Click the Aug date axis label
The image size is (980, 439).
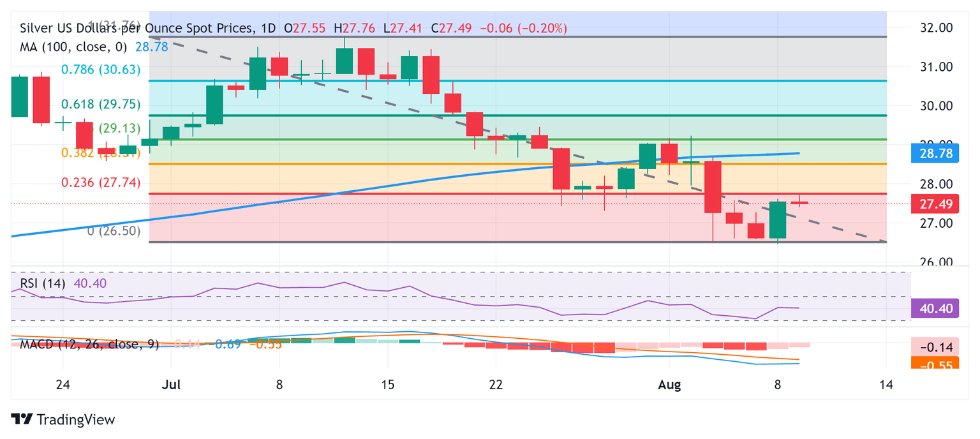tap(669, 385)
